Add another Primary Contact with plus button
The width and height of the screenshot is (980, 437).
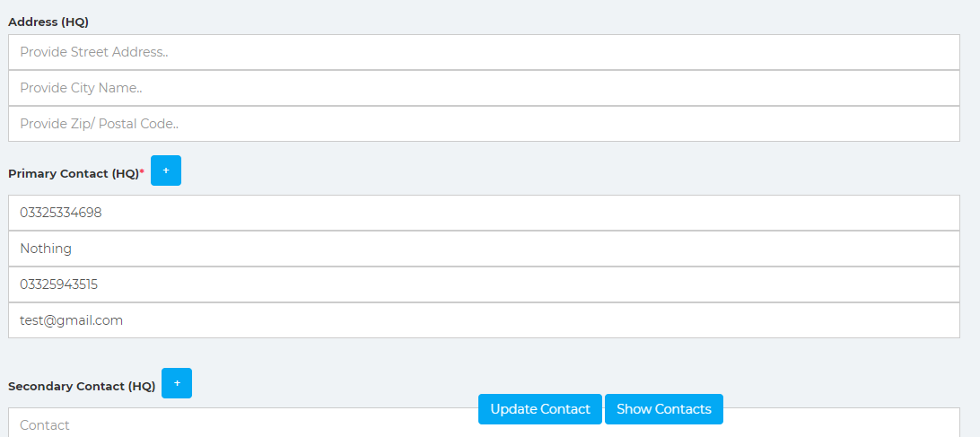coord(166,170)
